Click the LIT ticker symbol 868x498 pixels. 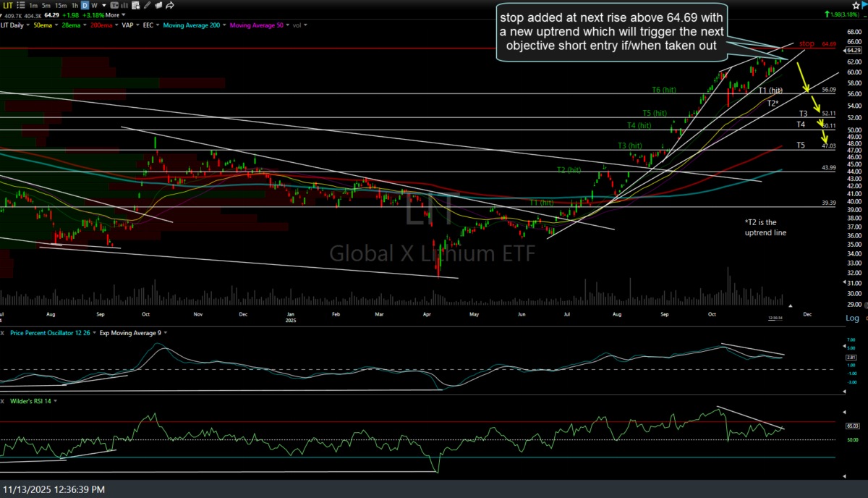(x=7, y=6)
